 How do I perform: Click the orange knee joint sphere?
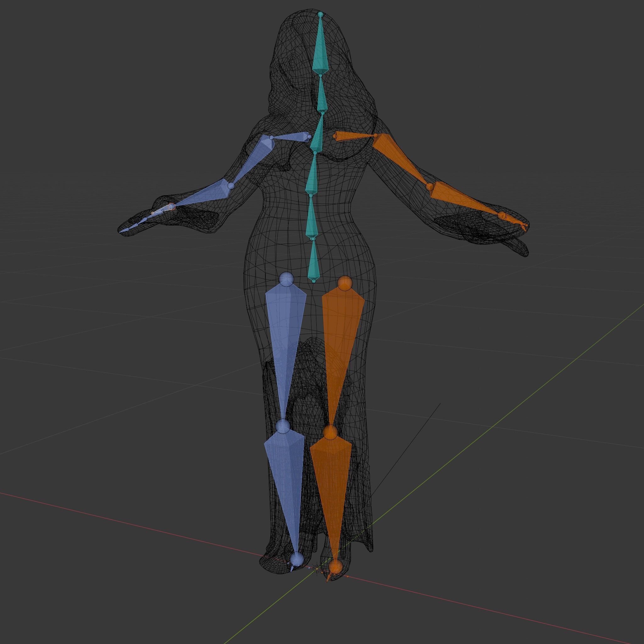tap(330, 432)
